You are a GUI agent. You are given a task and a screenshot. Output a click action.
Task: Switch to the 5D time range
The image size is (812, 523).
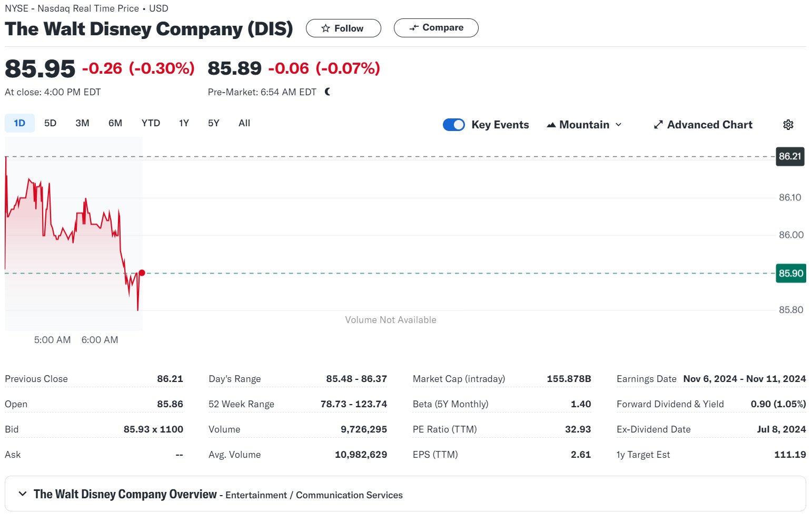(x=50, y=123)
